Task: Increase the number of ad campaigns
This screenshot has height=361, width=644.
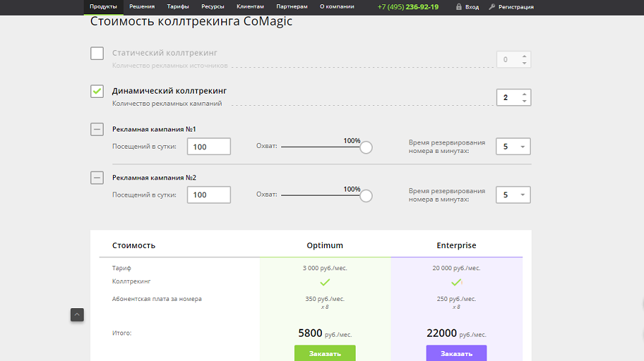Action: (525, 94)
